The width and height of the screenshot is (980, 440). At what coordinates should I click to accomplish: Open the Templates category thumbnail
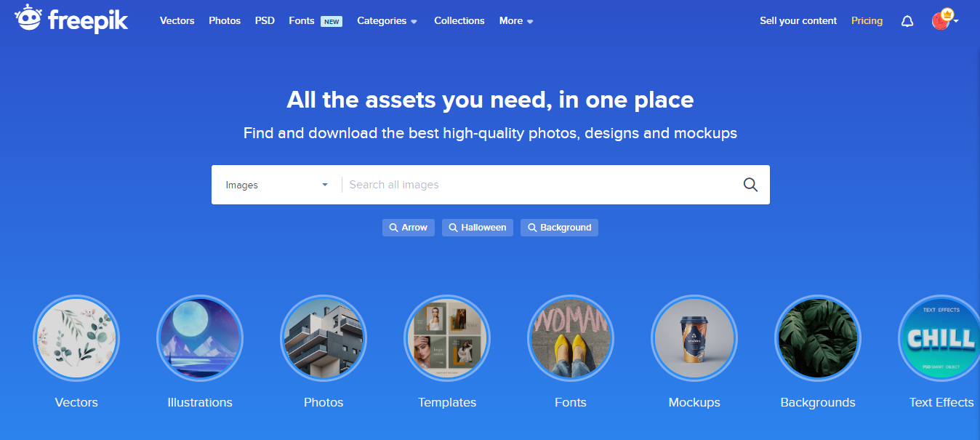[447, 338]
